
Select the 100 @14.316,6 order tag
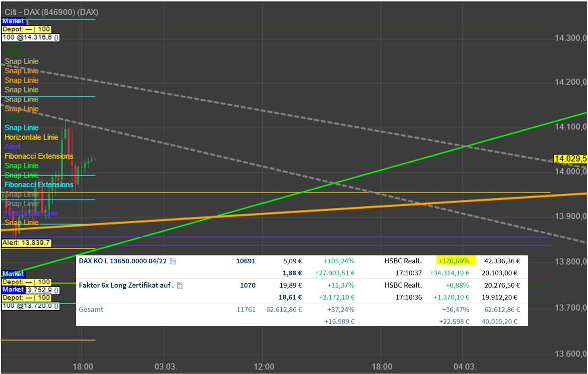pos(31,38)
